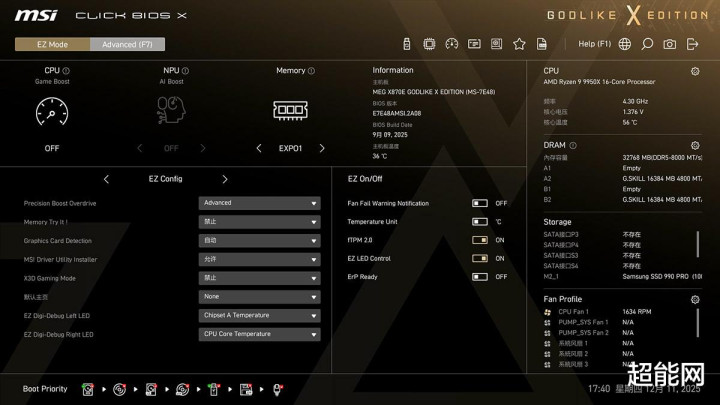Click the Boot Priority label
This screenshot has width=720, height=405.
click(45, 389)
